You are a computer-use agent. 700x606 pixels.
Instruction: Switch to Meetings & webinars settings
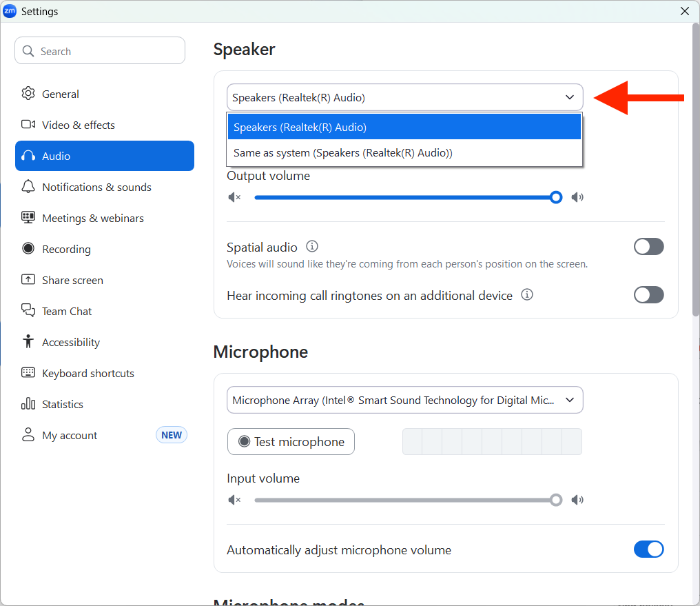105,218
